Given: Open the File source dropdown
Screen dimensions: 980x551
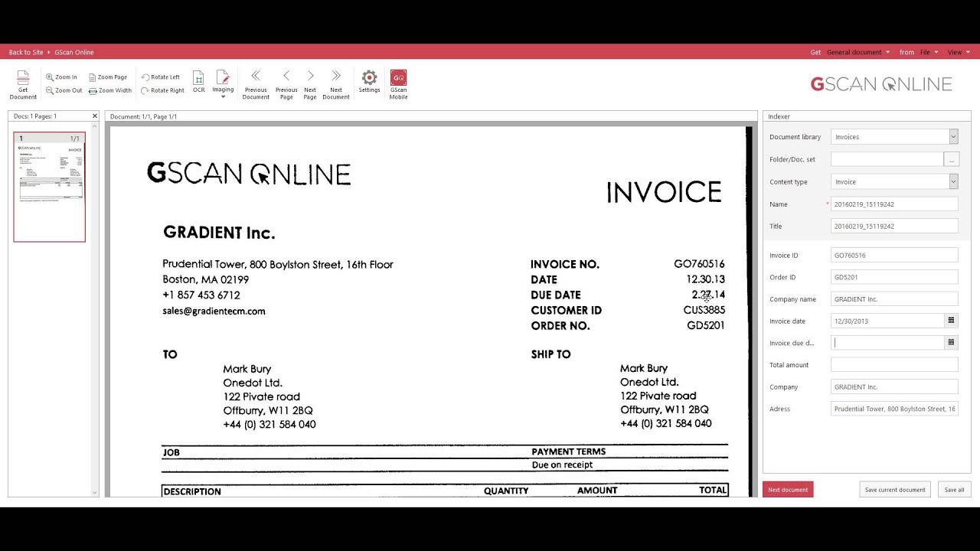Looking at the screenshot, I should (x=929, y=52).
